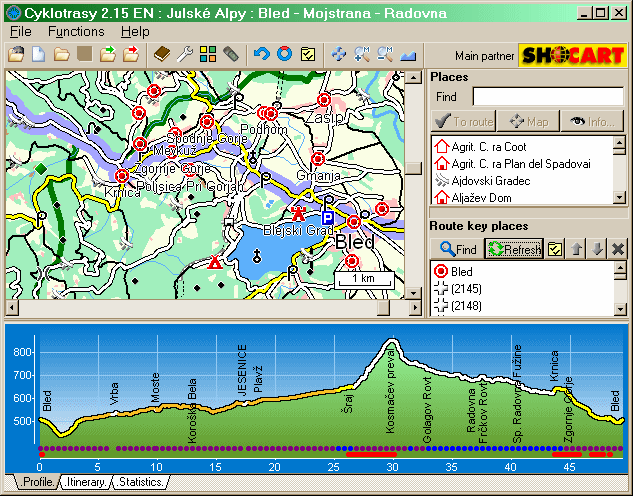Image resolution: width=633 pixels, height=496 pixels.
Task: Click Find button under Route key places
Action: pyautogui.click(x=458, y=249)
